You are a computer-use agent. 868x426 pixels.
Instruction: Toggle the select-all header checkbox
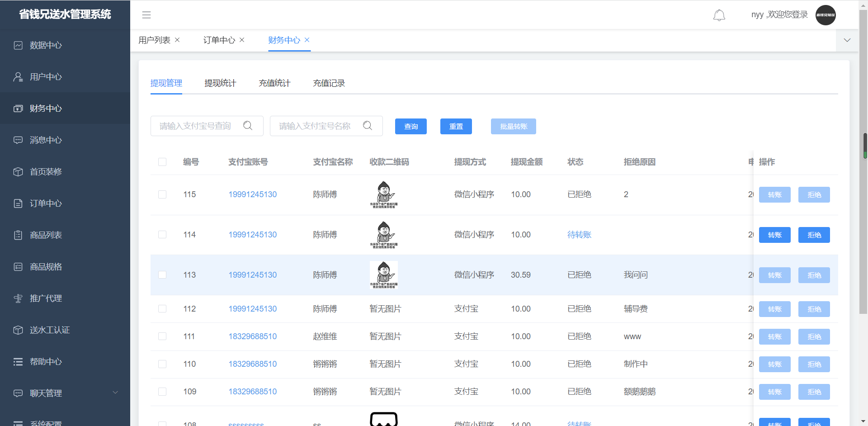click(162, 162)
